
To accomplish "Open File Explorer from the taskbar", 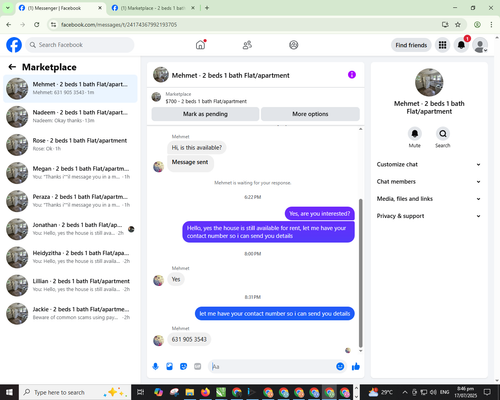I will pos(190,392).
